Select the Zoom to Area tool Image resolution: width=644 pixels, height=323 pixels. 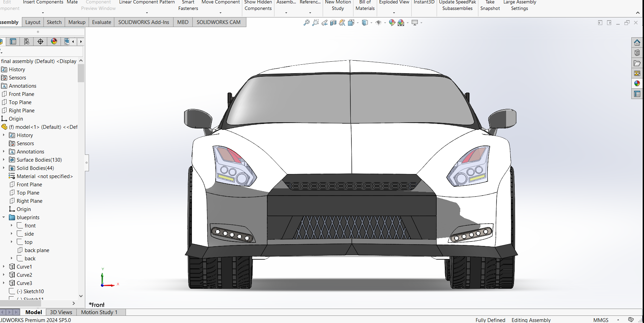point(315,22)
